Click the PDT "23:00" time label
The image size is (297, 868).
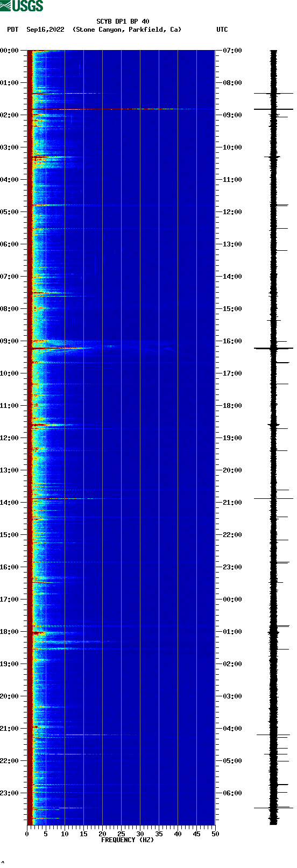10,793
